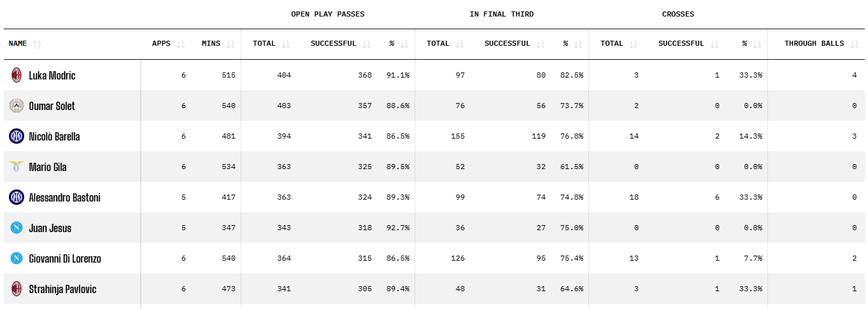
Task: Select the Alessandro Bastoni name cell
Action: coord(64,198)
